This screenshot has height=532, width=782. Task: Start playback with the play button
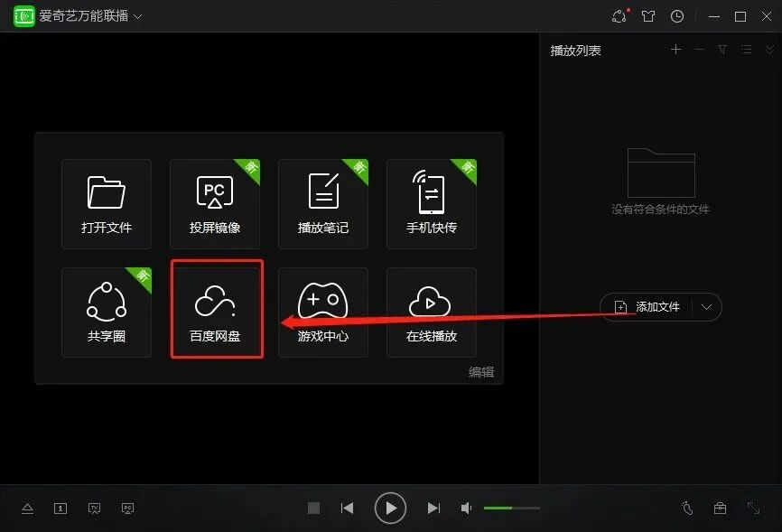390,508
